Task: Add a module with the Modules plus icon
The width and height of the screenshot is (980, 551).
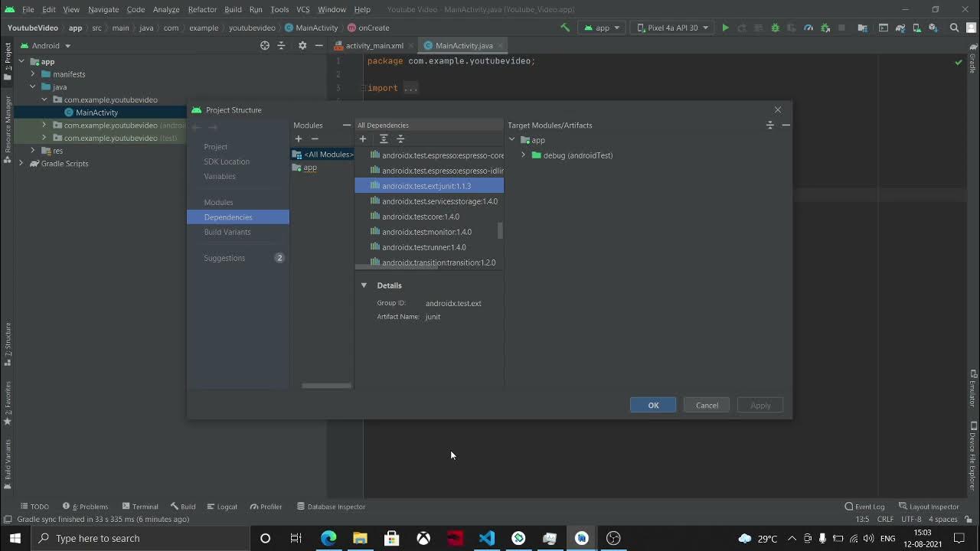Action: pos(299,139)
